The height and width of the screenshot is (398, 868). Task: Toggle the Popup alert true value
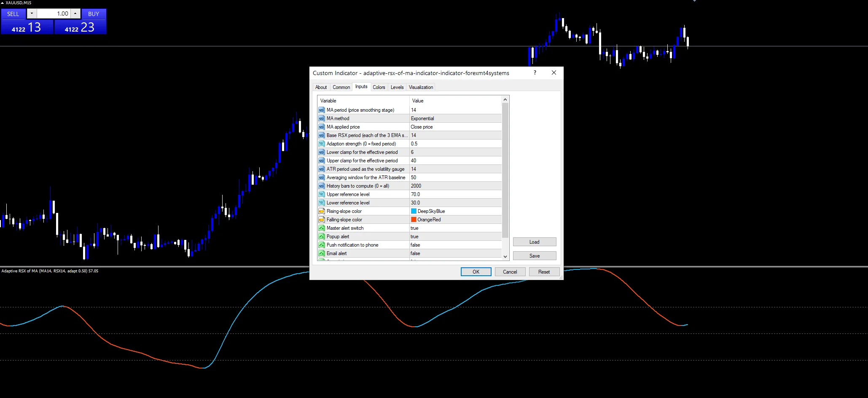pos(456,237)
